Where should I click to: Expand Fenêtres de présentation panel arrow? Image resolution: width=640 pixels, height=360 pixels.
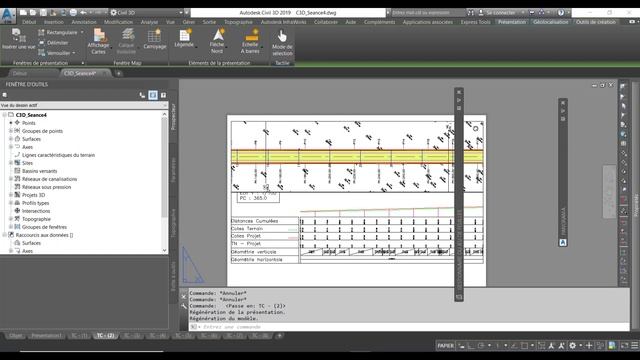(83, 63)
